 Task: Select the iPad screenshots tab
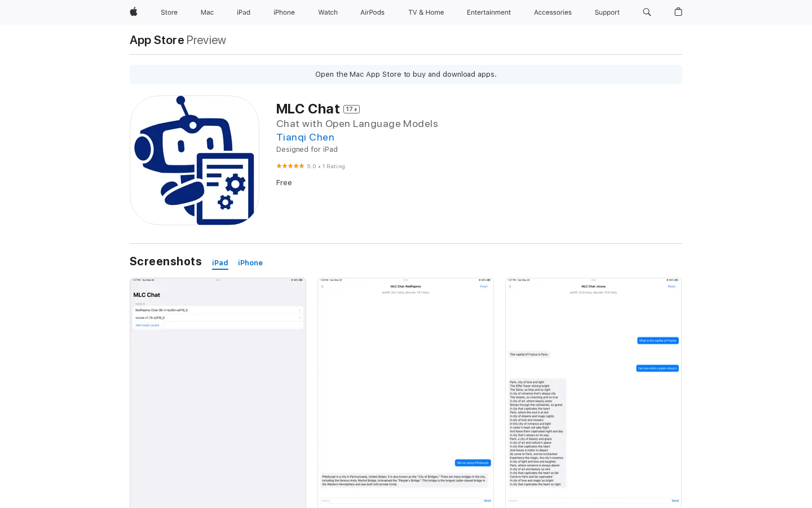click(x=220, y=262)
